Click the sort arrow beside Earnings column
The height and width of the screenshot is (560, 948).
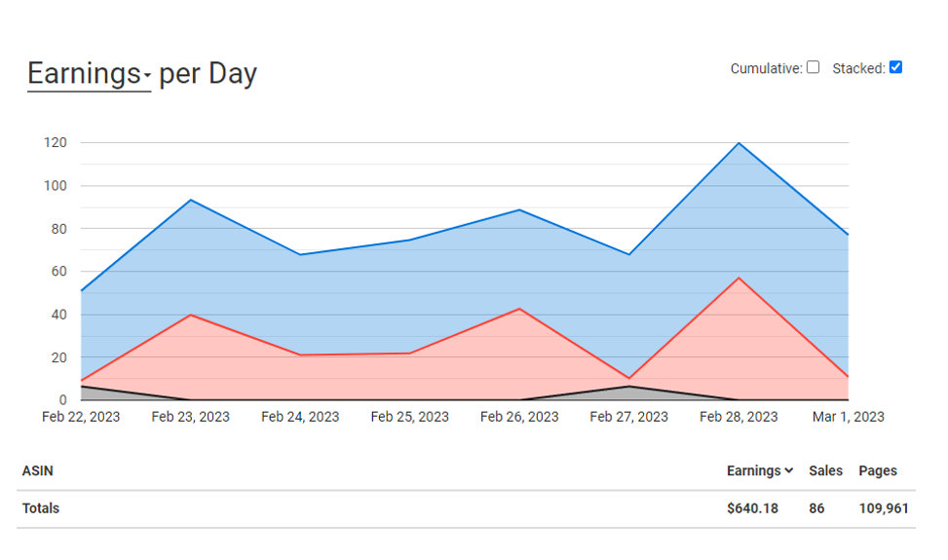[x=788, y=471]
